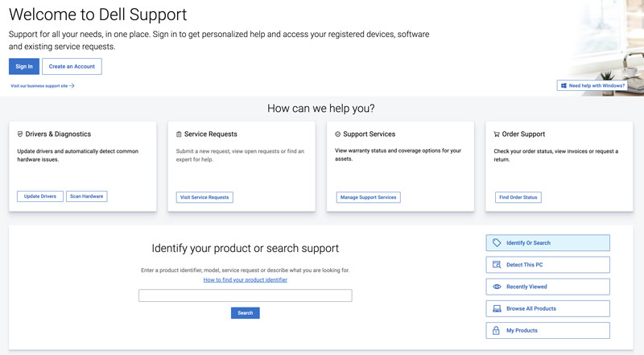
Task: Select the Detect This PC option
Action: tap(548, 265)
